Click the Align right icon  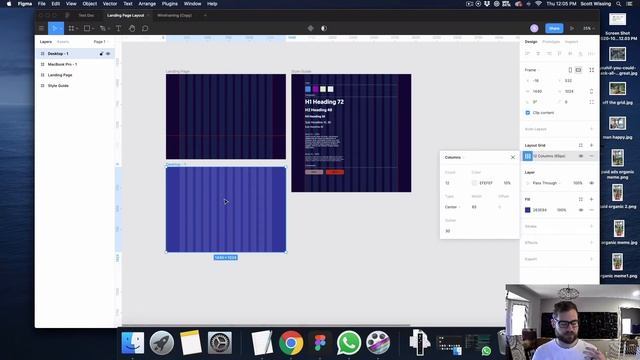pyautogui.click(x=549, y=53)
